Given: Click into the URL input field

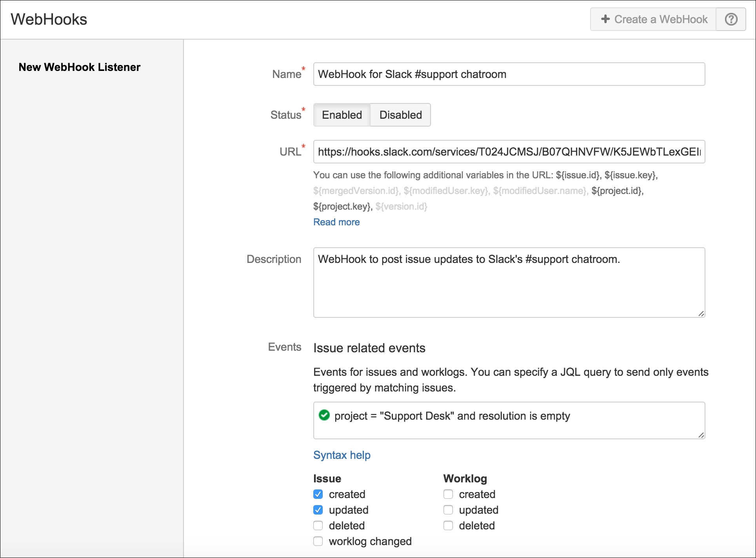Looking at the screenshot, I should (x=509, y=152).
